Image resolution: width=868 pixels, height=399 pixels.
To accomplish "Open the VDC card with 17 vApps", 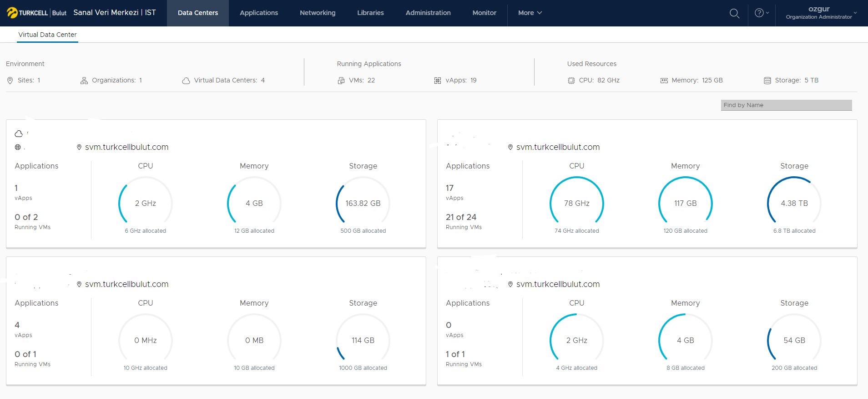I will 647,184.
